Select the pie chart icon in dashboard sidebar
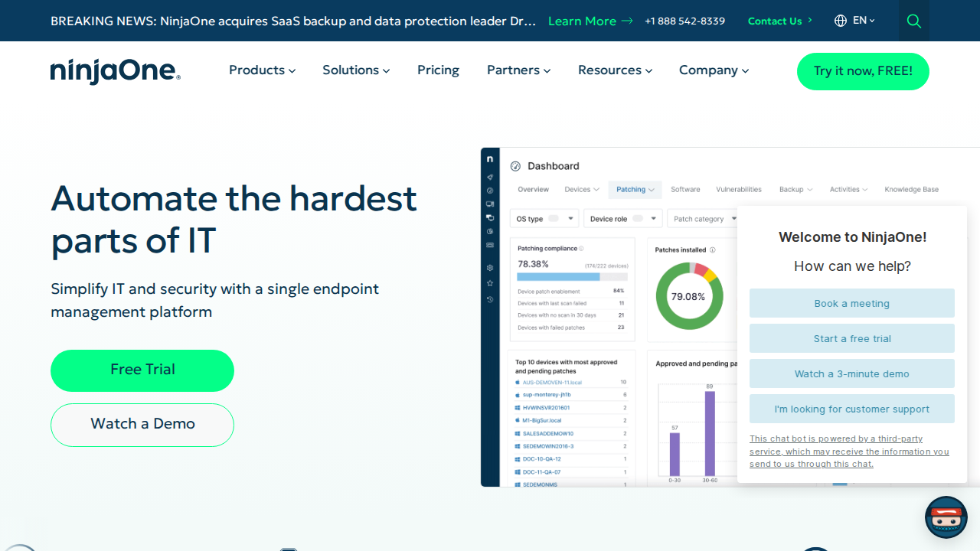The height and width of the screenshot is (551, 980). 490,231
